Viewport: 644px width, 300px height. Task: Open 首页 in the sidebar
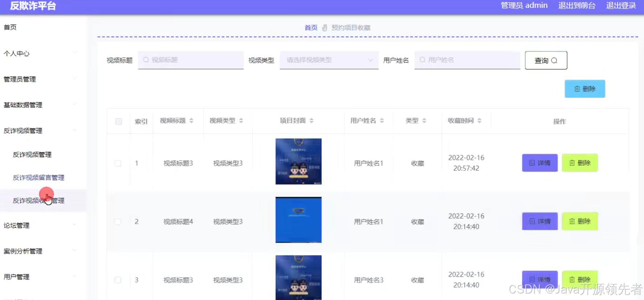(10, 27)
